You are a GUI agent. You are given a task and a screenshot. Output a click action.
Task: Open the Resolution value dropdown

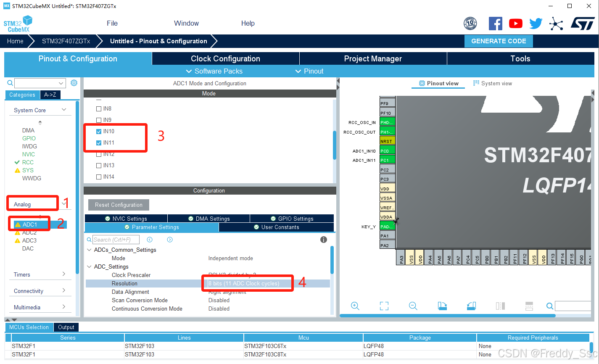click(x=269, y=283)
